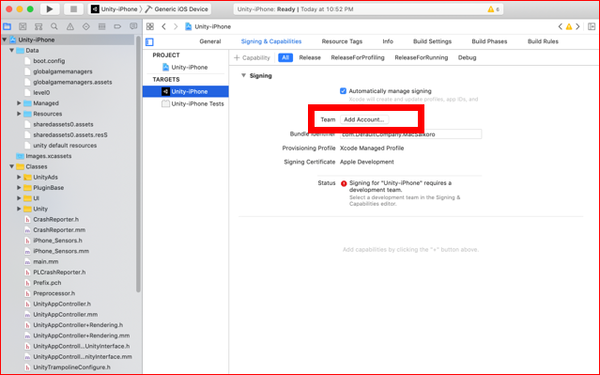Open the Resource Tags tab
The height and width of the screenshot is (375, 600).
pyautogui.click(x=342, y=41)
